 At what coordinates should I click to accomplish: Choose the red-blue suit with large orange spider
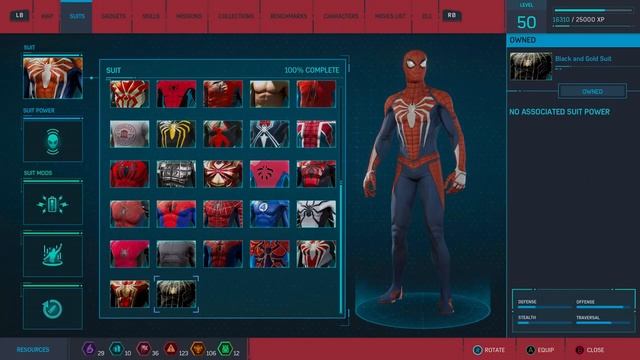click(269, 254)
